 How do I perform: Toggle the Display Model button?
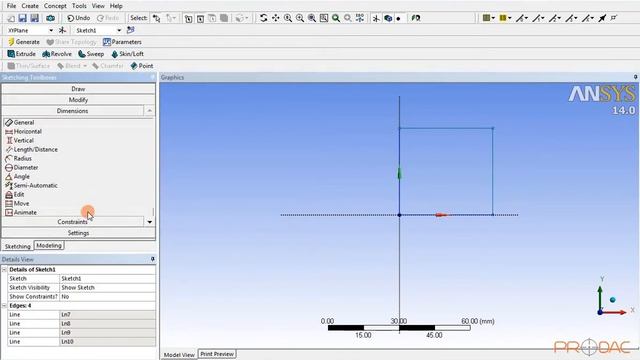point(388,18)
